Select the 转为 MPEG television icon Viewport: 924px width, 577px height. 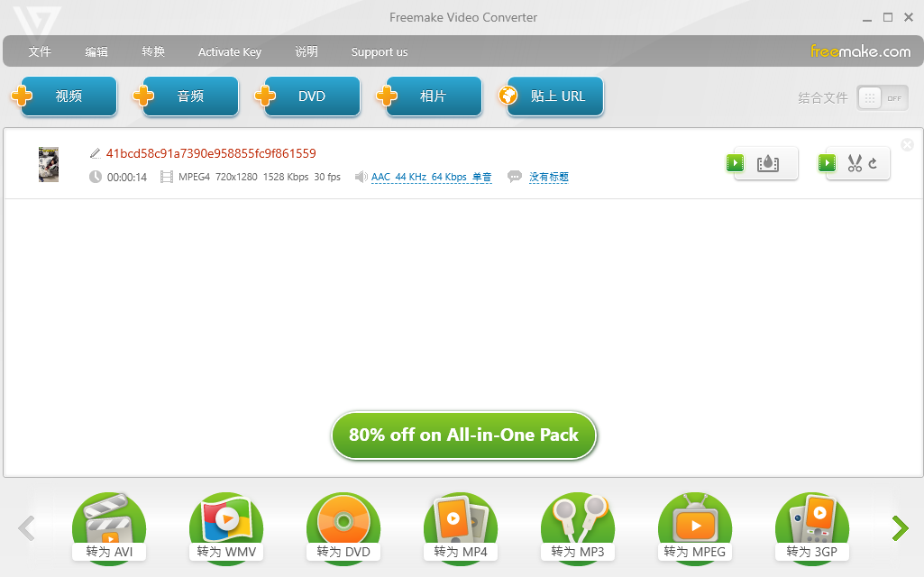pyautogui.click(x=695, y=527)
